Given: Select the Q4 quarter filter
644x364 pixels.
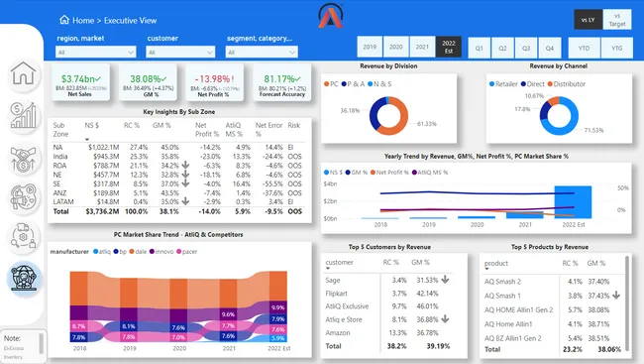Looking at the screenshot, I should pos(550,49).
